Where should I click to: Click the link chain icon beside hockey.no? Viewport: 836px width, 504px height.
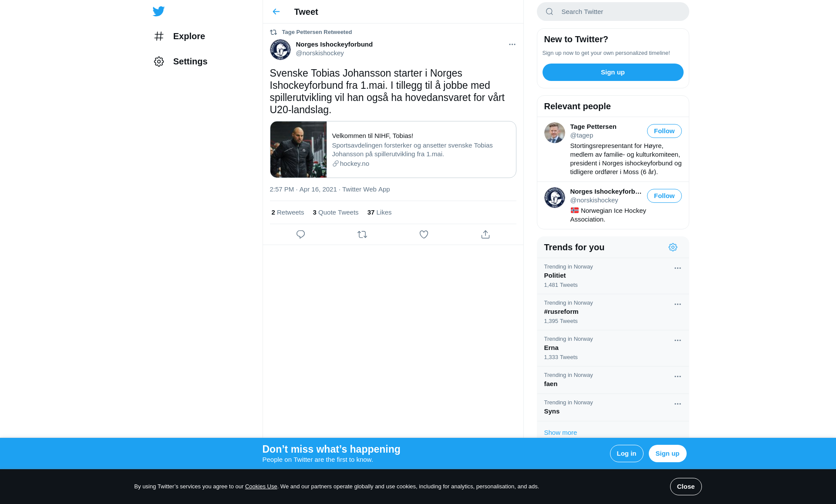point(335,164)
